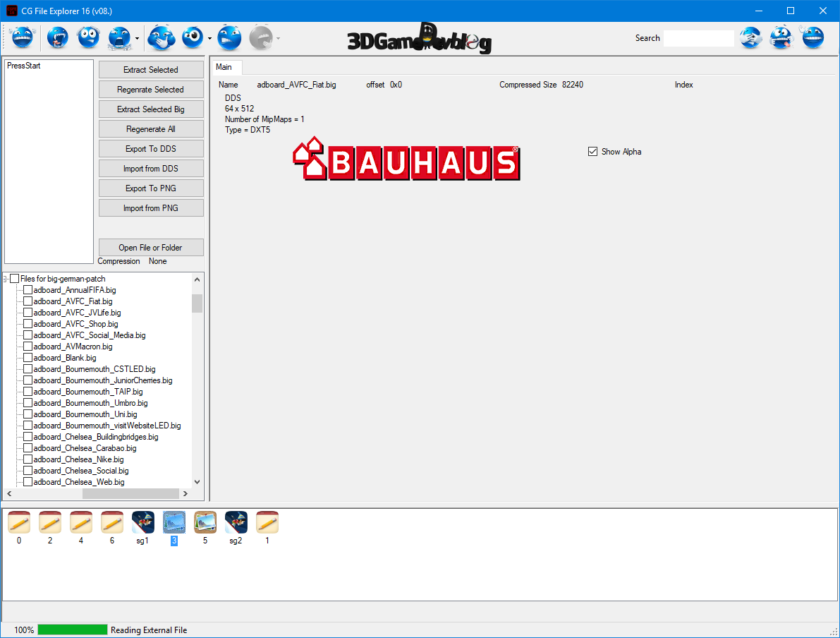Collapse the Files for big-german-patch tree node
This screenshot has height=638, width=840.
pos(6,279)
